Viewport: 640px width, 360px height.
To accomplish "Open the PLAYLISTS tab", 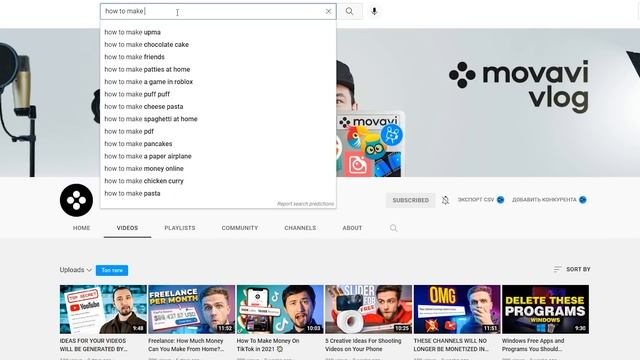I will click(180, 228).
